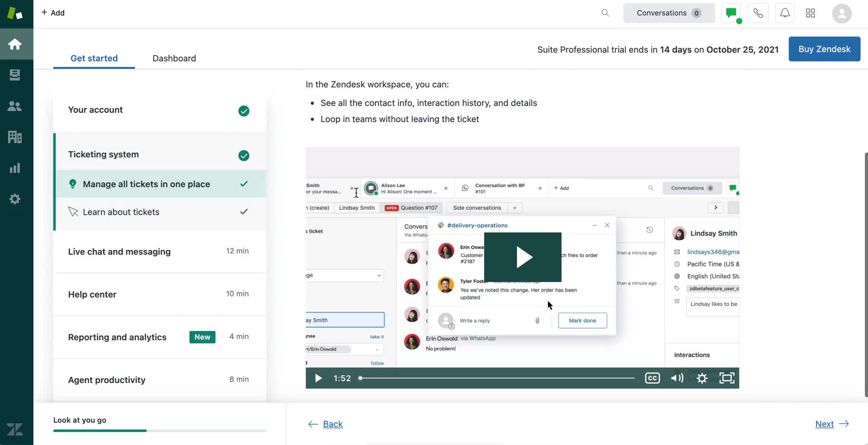Viewport: 868px width, 445px height.
Task: Select Learn about tickets step
Action: (x=160, y=212)
